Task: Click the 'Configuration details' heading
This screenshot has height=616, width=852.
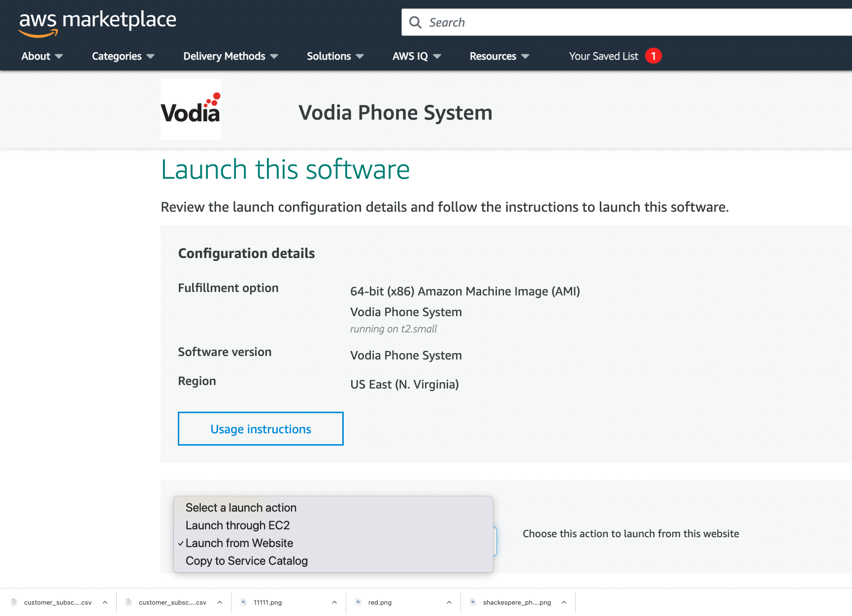Action: pyautogui.click(x=246, y=253)
